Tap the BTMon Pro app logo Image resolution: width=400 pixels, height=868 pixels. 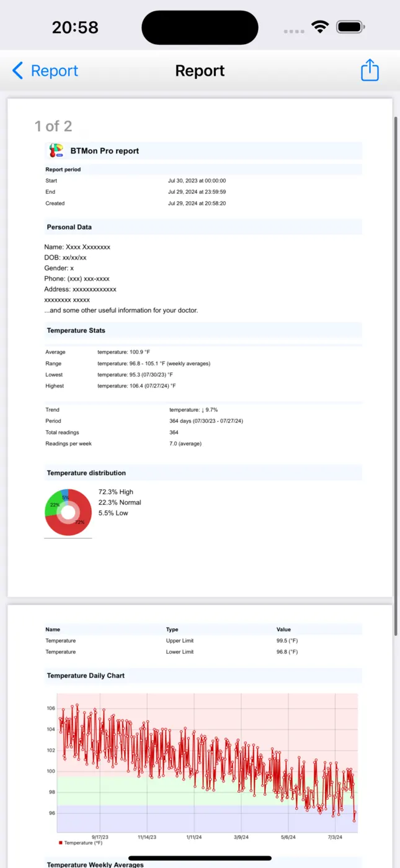tap(56, 151)
